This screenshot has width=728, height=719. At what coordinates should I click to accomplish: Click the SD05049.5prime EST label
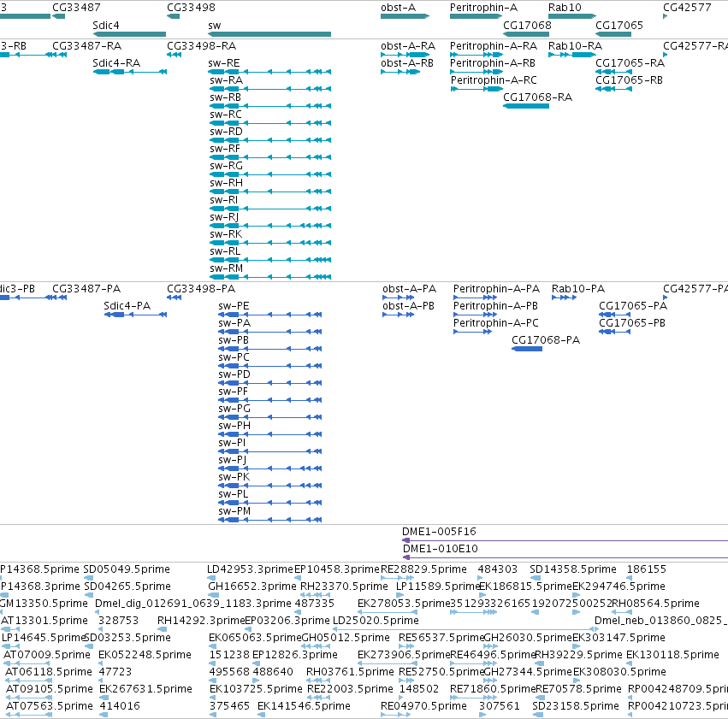coord(127,569)
